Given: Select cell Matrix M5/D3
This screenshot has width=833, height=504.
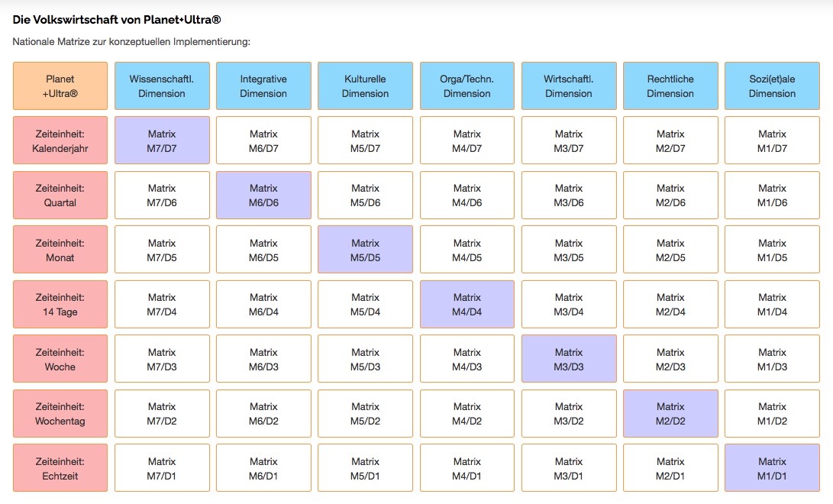Looking at the screenshot, I should pos(365,359).
